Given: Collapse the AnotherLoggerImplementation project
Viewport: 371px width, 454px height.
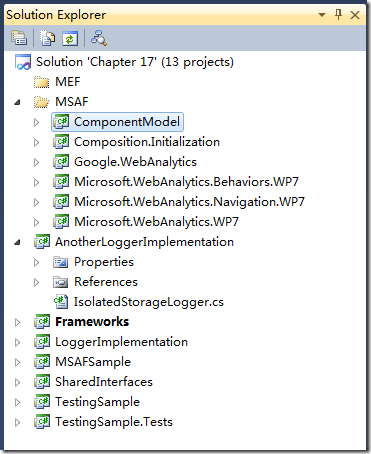Looking at the screenshot, I should pyautogui.click(x=18, y=242).
